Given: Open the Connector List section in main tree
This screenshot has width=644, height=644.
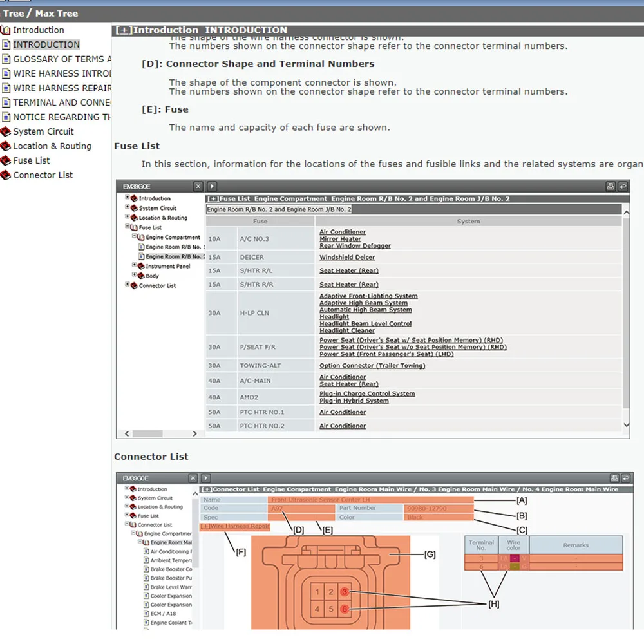Looking at the screenshot, I should tap(43, 175).
